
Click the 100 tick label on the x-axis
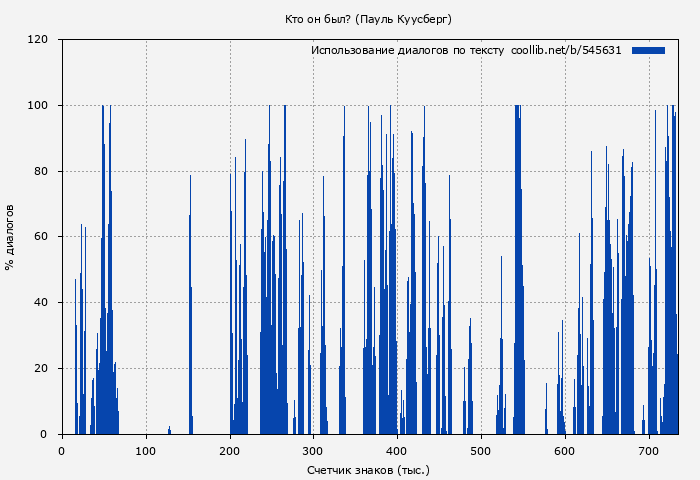pos(146,450)
